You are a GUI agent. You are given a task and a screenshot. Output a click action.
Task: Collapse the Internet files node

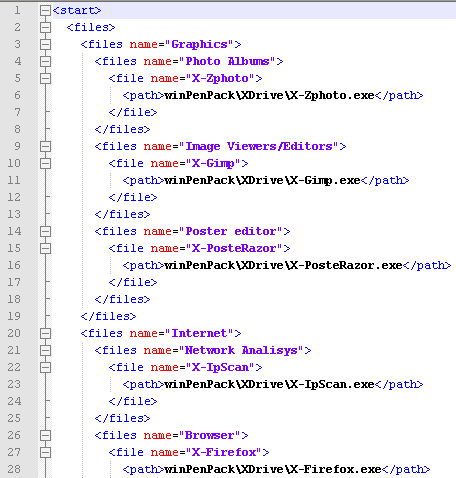pos(45,333)
